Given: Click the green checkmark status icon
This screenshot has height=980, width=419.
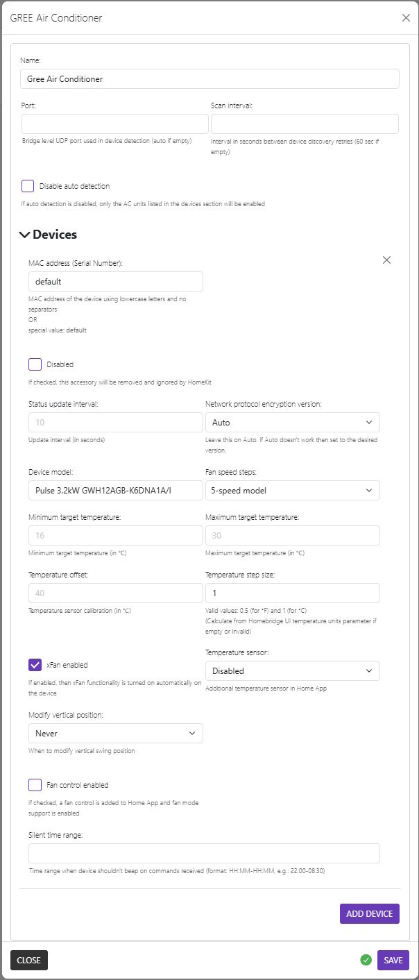Looking at the screenshot, I should (x=366, y=960).
